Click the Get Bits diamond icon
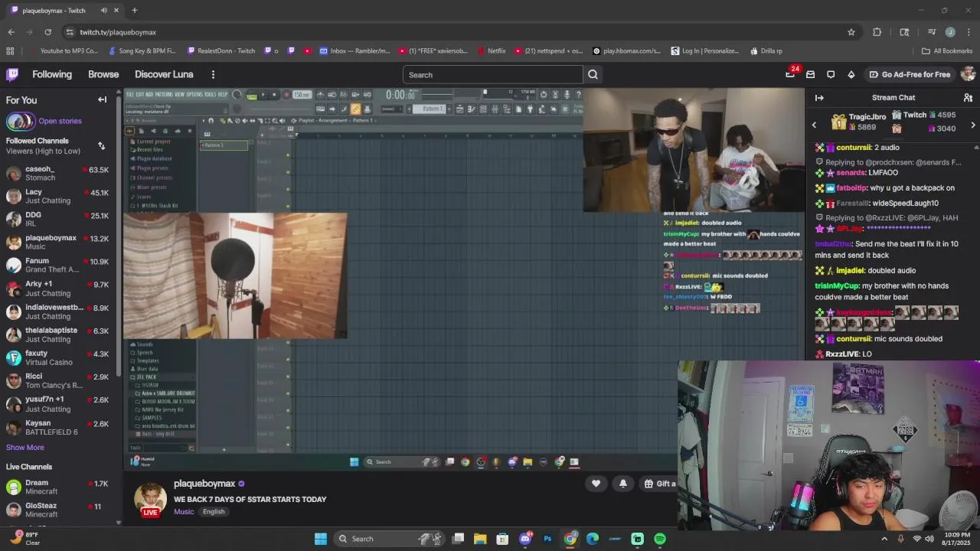980x551 pixels. (851, 74)
